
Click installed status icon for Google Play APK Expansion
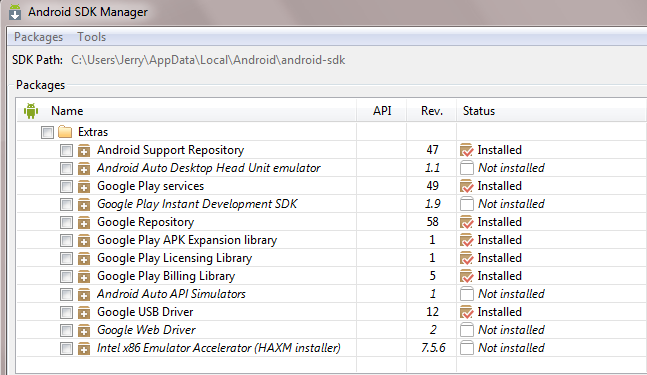point(467,240)
